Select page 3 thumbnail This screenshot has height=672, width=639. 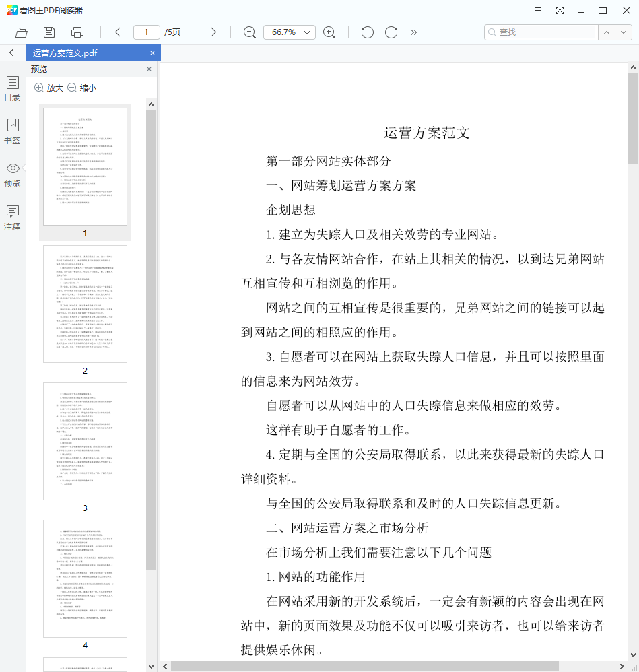pyautogui.click(x=86, y=442)
